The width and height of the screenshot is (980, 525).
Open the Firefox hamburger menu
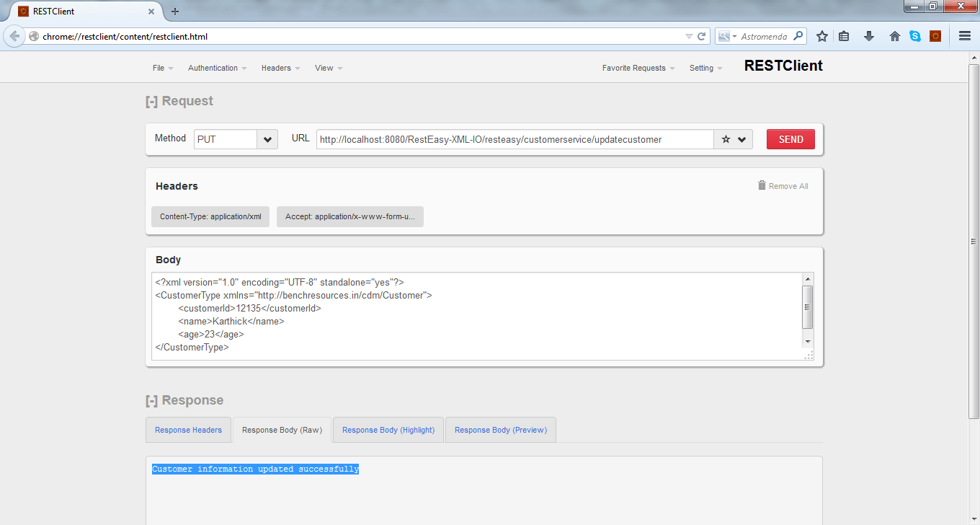point(964,35)
